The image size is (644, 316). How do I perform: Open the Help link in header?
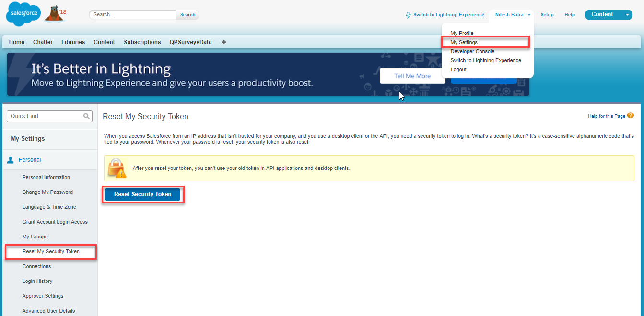570,15
